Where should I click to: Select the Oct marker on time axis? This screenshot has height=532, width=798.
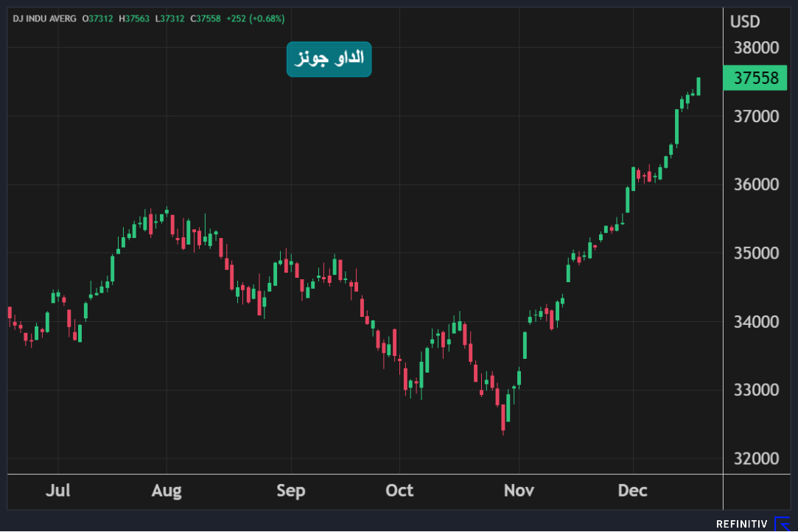tap(399, 491)
